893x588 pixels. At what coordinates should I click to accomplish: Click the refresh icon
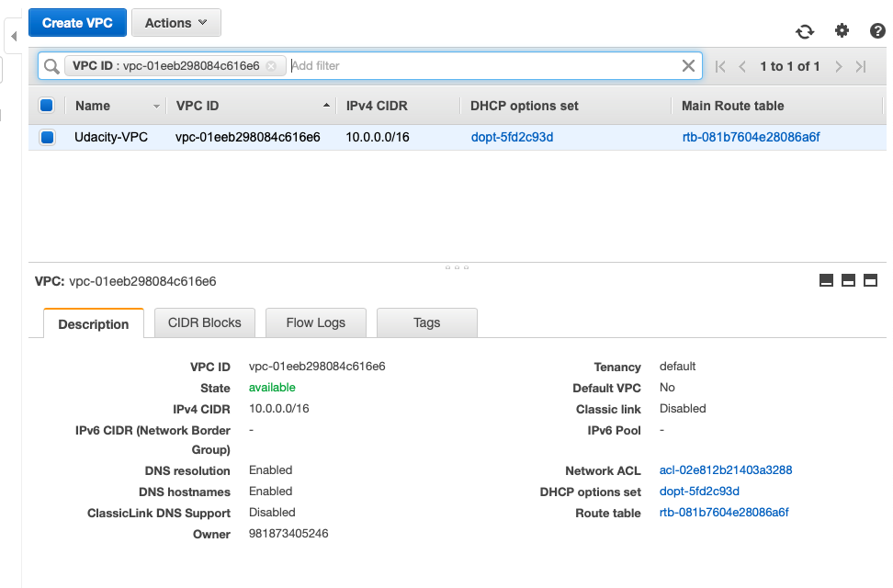805,31
